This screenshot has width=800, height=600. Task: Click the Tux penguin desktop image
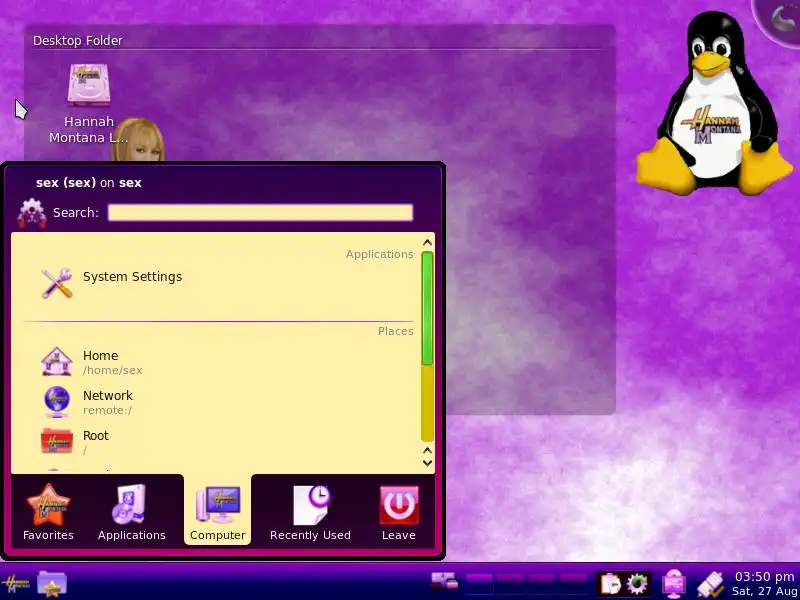pyautogui.click(x=713, y=105)
